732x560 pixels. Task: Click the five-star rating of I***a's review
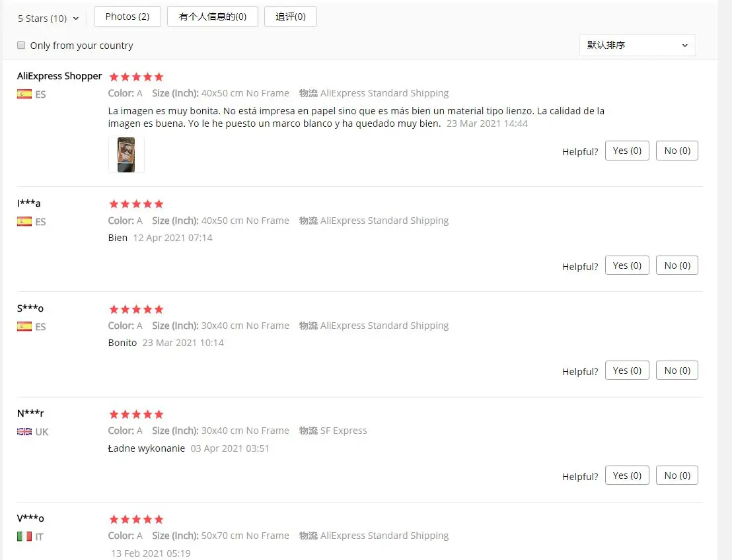[x=136, y=204]
